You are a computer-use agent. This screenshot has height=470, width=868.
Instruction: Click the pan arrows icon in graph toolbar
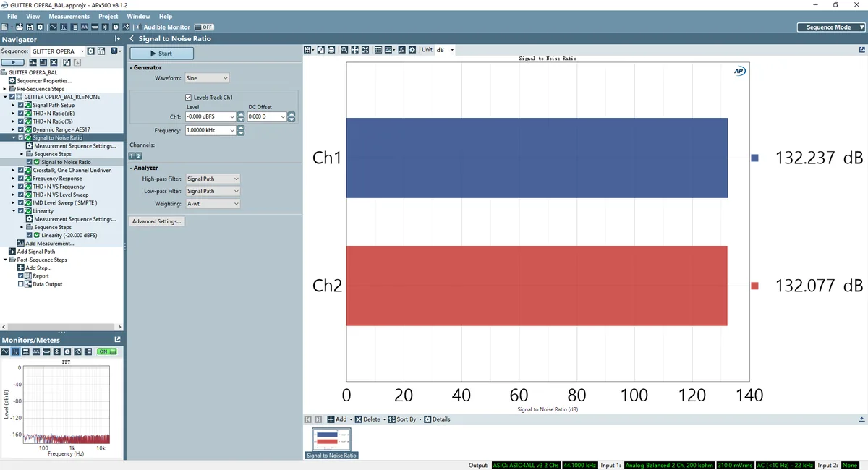click(355, 50)
